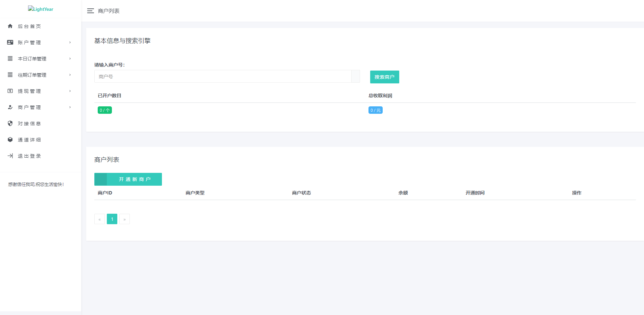Viewport: 644px width, 315px height.
Task: Click the money icon for 提现管理
Action: [10, 91]
